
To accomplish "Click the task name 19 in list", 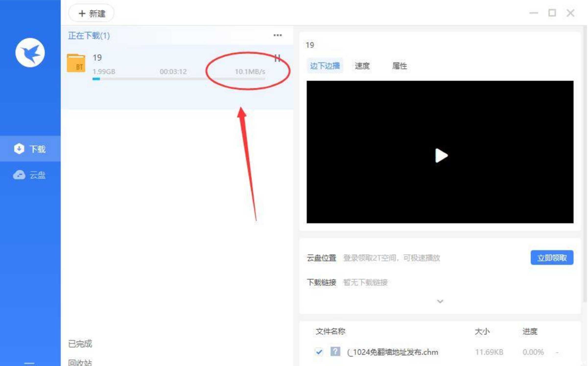I will point(97,58).
